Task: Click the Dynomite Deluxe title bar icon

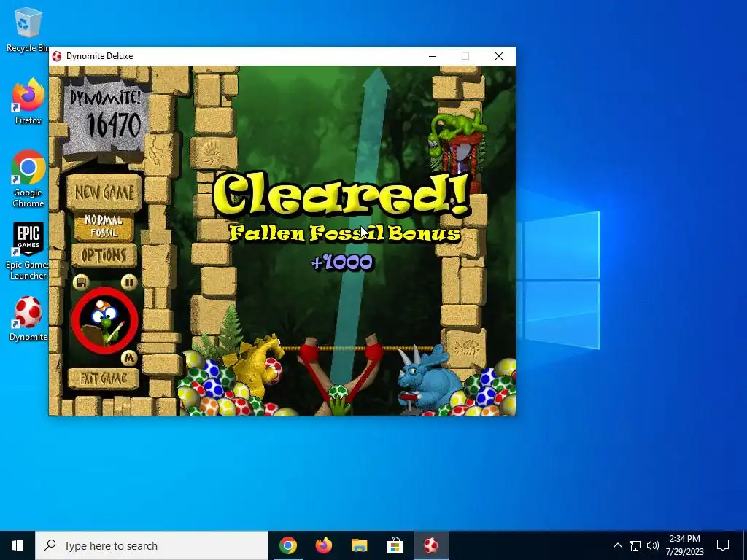Action: [x=57, y=56]
